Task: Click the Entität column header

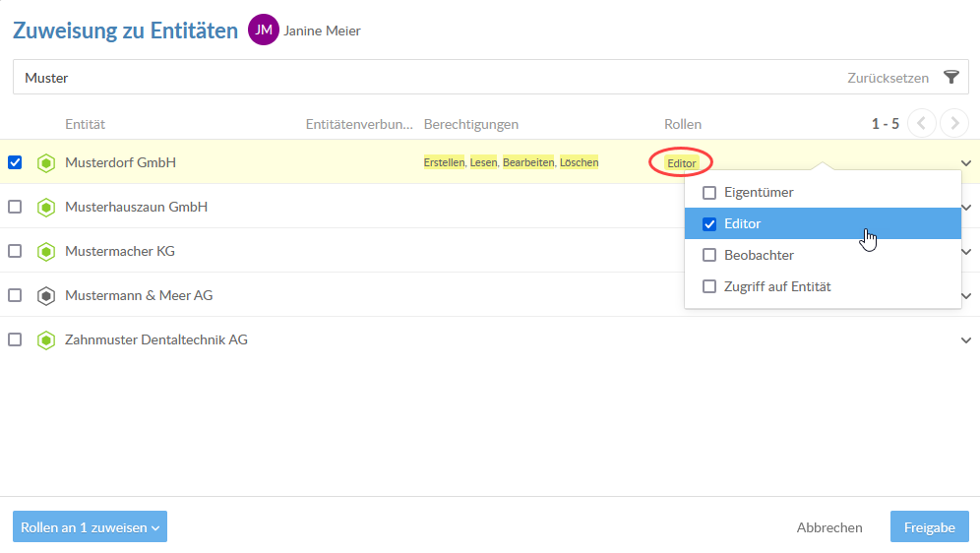Action: point(85,124)
